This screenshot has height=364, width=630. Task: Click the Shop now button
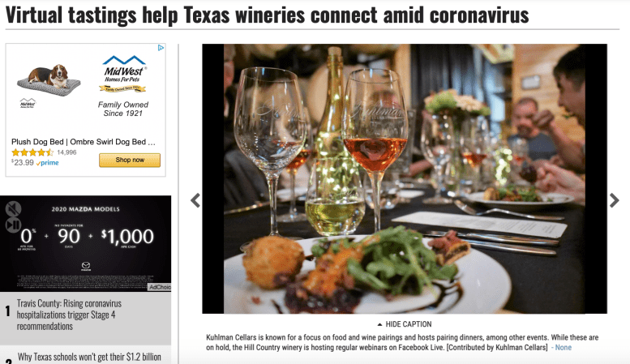point(130,160)
